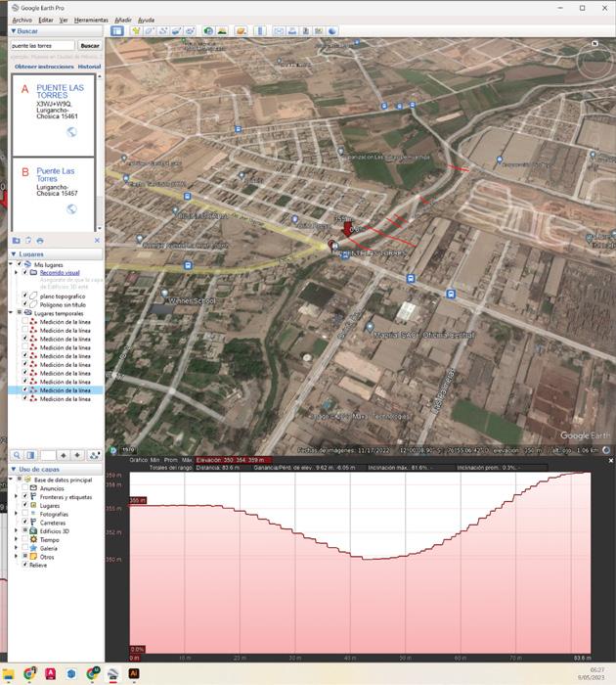
Task: Click the Save Image toolbar icon
Action: tap(306, 31)
